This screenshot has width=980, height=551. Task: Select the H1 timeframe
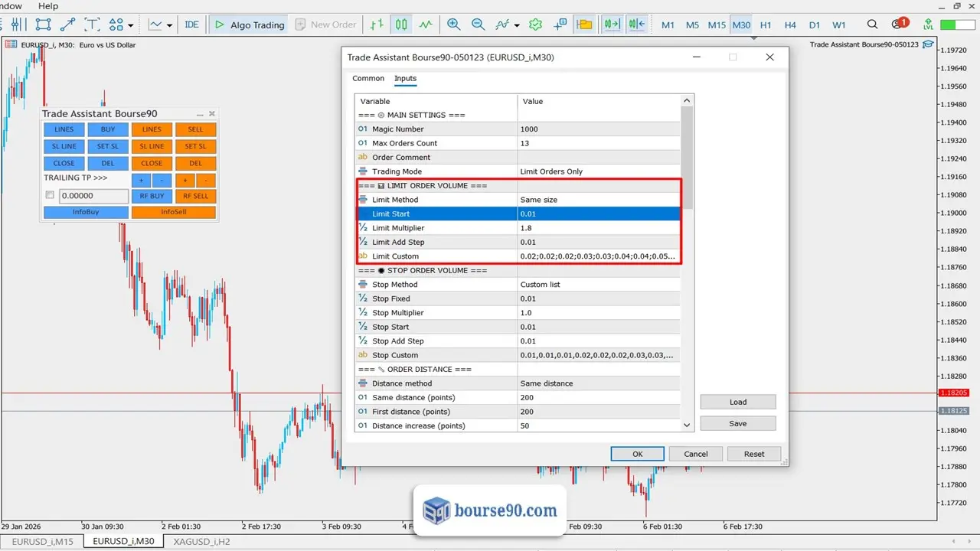pyautogui.click(x=766, y=24)
